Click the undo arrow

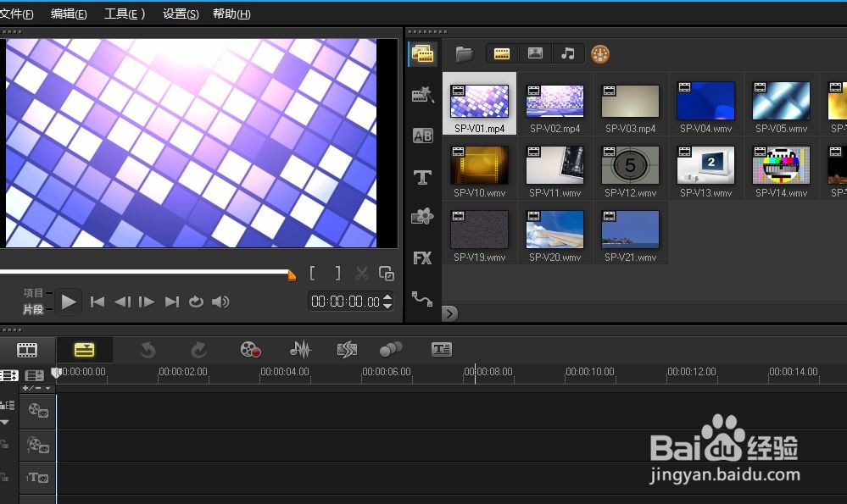148,350
